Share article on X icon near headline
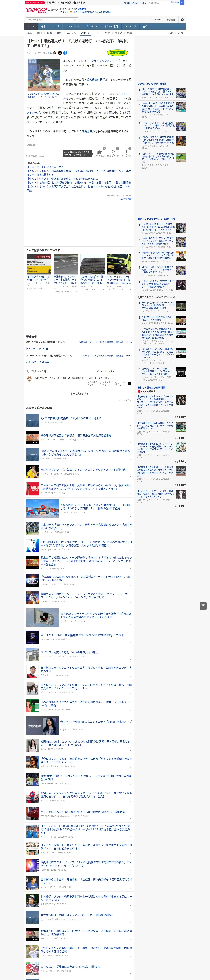The image size is (210, 980). coord(60,53)
